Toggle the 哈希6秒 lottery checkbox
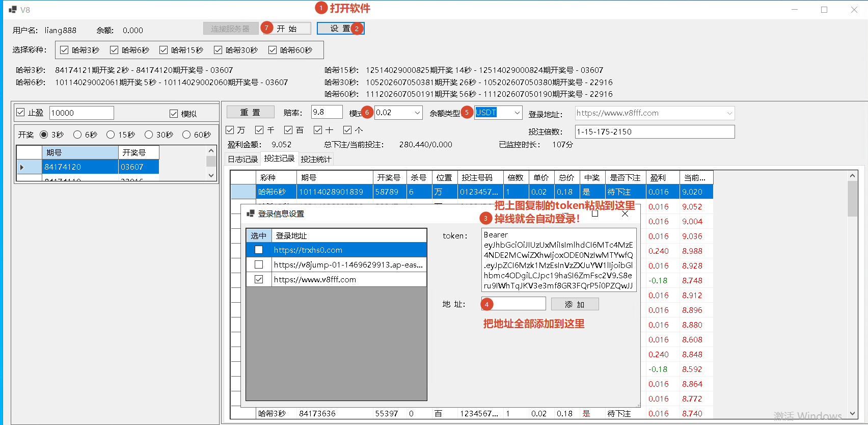The height and width of the screenshot is (425, 868). [x=114, y=50]
